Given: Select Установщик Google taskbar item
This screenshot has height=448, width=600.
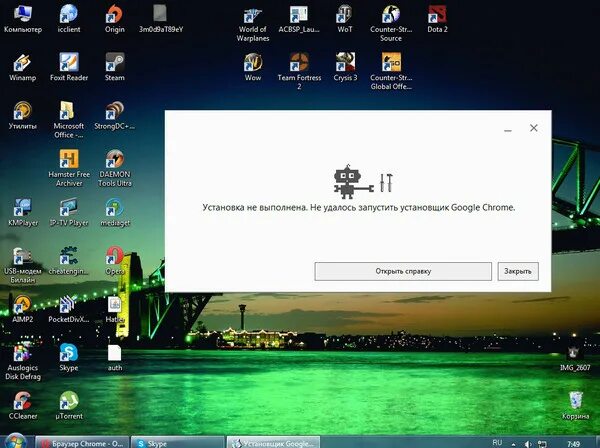Looking at the screenshot, I should click(x=273, y=442).
